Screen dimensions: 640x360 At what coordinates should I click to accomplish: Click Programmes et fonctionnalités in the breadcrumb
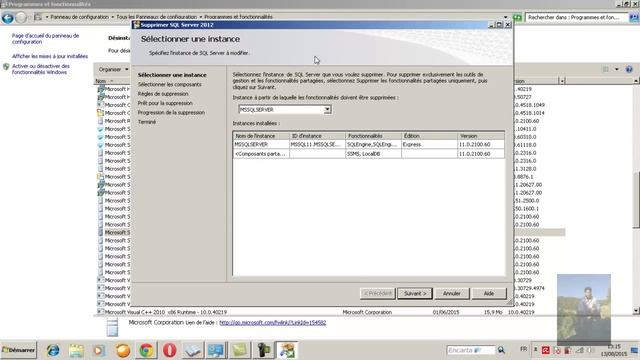point(238,17)
